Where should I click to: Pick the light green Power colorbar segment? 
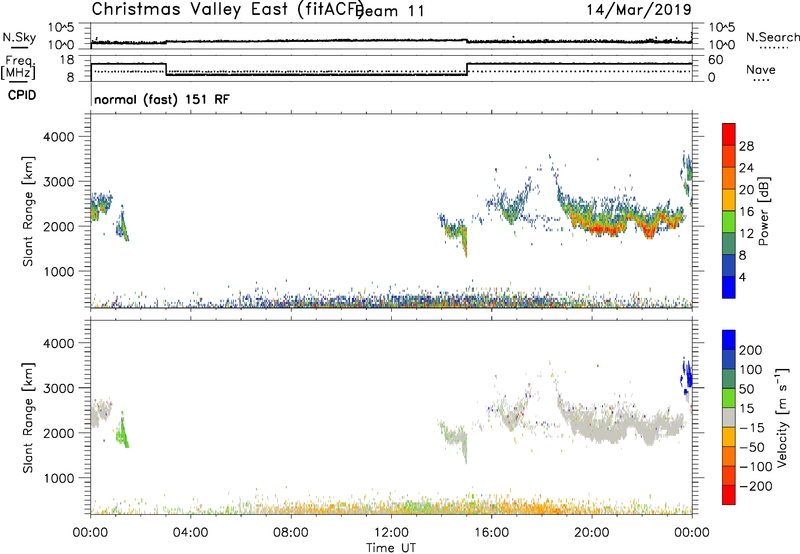(x=729, y=222)
